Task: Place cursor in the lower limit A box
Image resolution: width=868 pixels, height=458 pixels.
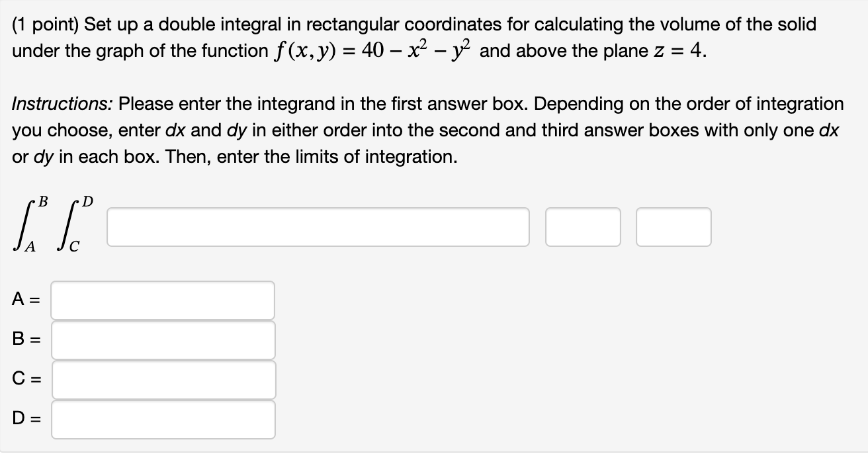Action: [163, 300]
